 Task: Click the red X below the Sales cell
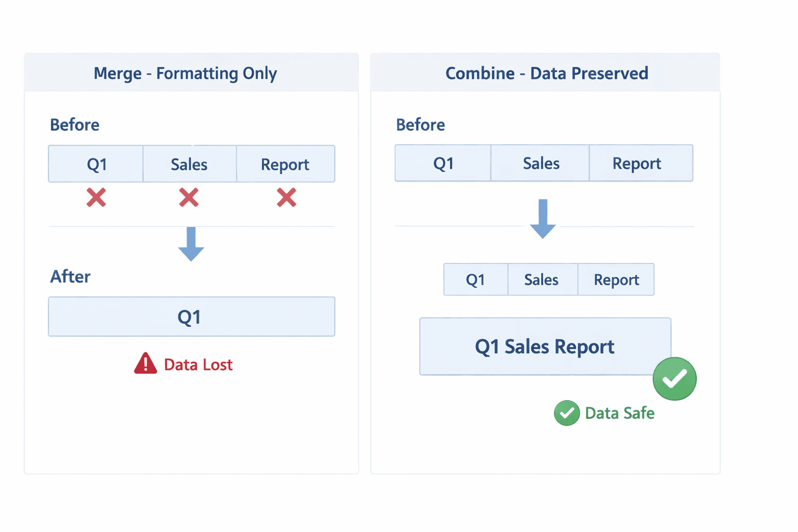coord(189,197)
